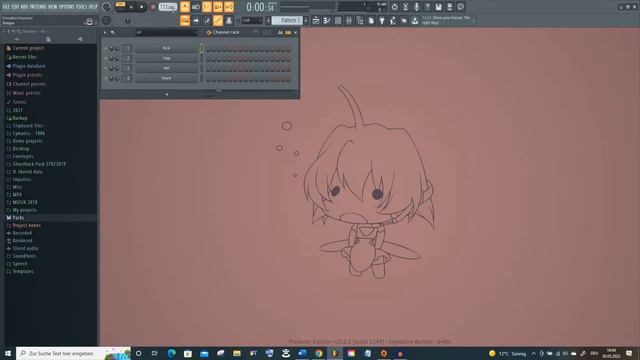640x360 pixels.
Task: Open the Pattern 1 selector
Action: 288,20
